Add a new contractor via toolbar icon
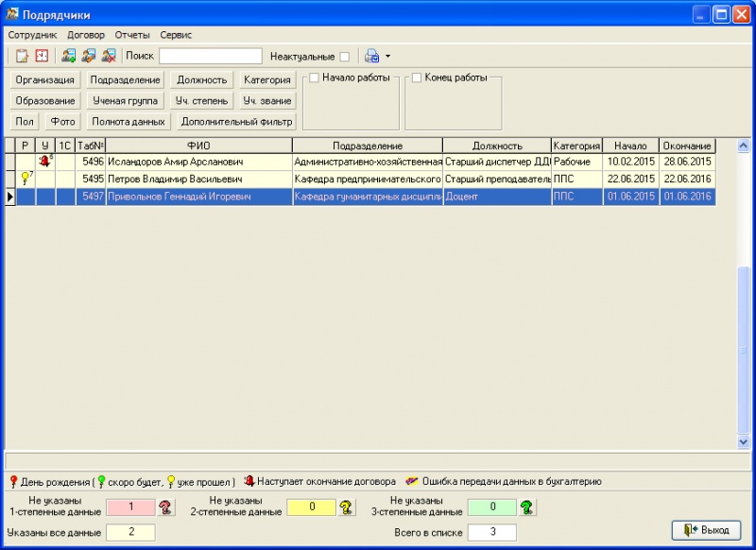 tap(68, 56)
